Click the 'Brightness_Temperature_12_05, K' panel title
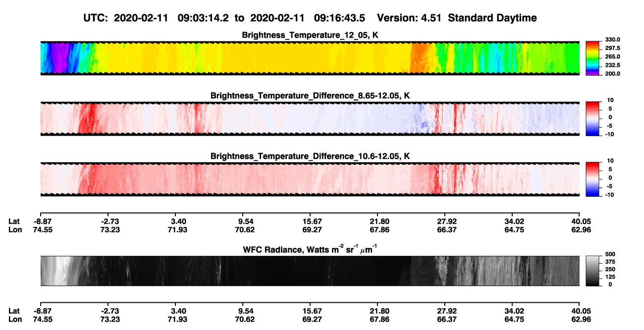Image resolution: width=644 pixels, height=330 pixels. click(310, 35)
